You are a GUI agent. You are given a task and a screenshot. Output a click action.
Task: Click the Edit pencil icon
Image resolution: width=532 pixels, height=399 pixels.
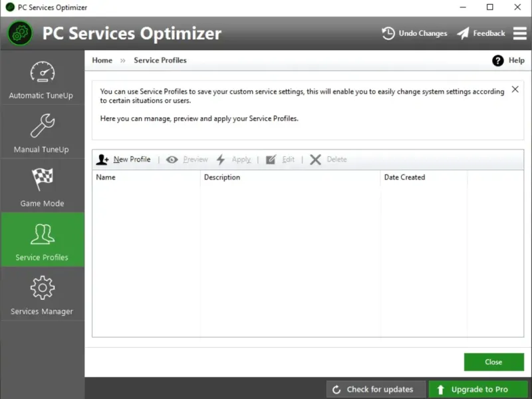(x=271, y=160)
